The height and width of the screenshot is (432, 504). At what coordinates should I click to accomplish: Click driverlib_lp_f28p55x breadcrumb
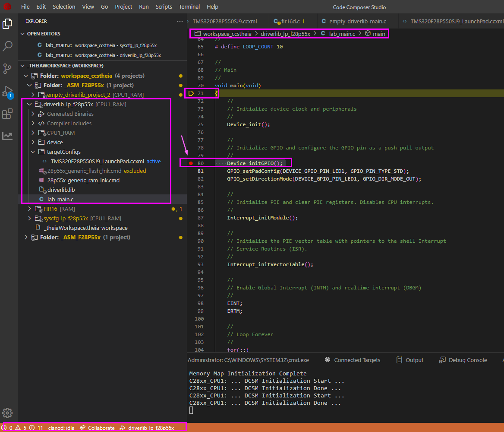tap(285, 34)
